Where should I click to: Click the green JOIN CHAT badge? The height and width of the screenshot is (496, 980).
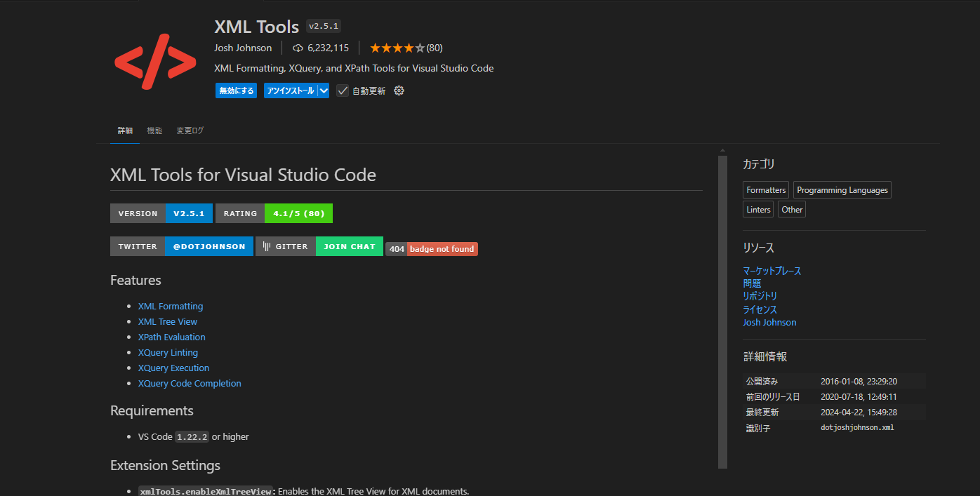349,246
